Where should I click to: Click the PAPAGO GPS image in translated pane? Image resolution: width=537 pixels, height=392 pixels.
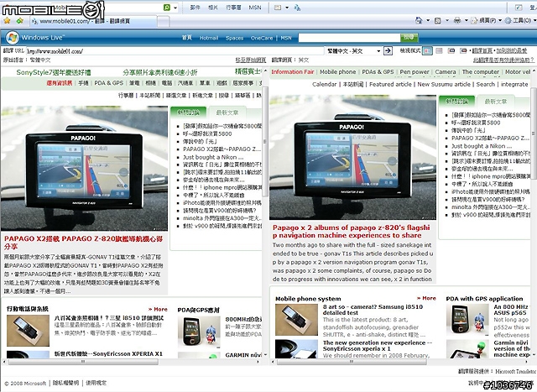click(352, 157)
